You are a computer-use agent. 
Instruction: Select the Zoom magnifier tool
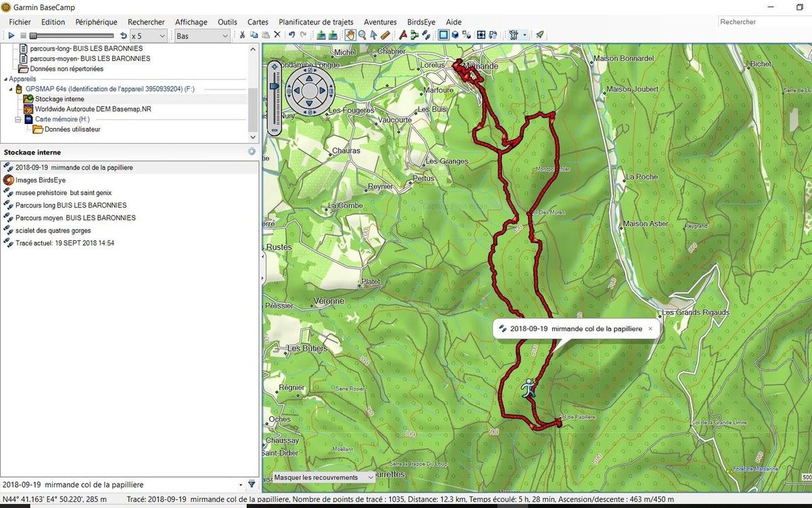[x=362, y=35]
